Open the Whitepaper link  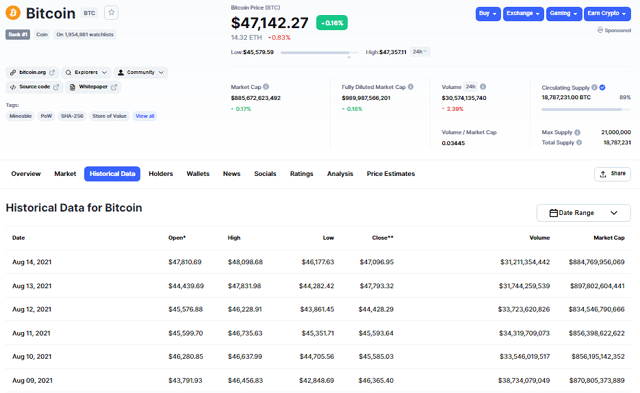93,87
